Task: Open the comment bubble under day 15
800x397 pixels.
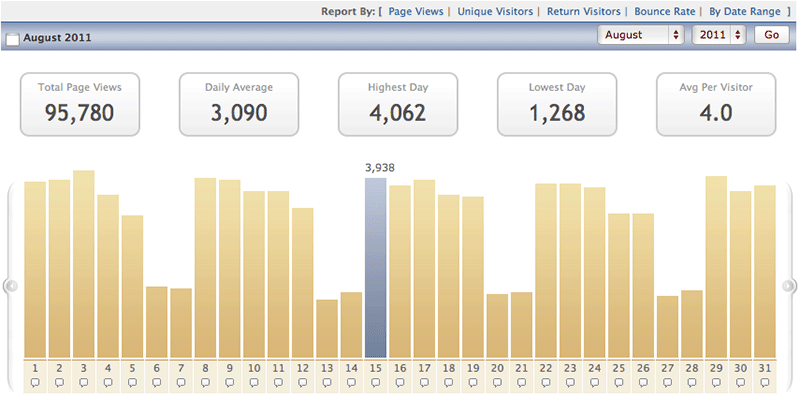Action: (x=376, y=382)
